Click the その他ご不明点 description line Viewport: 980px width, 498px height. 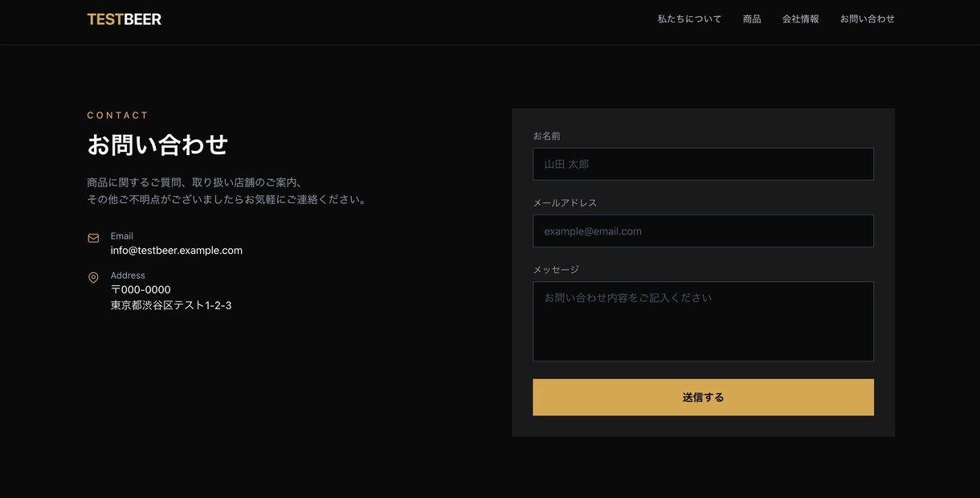tap(227, 200)
